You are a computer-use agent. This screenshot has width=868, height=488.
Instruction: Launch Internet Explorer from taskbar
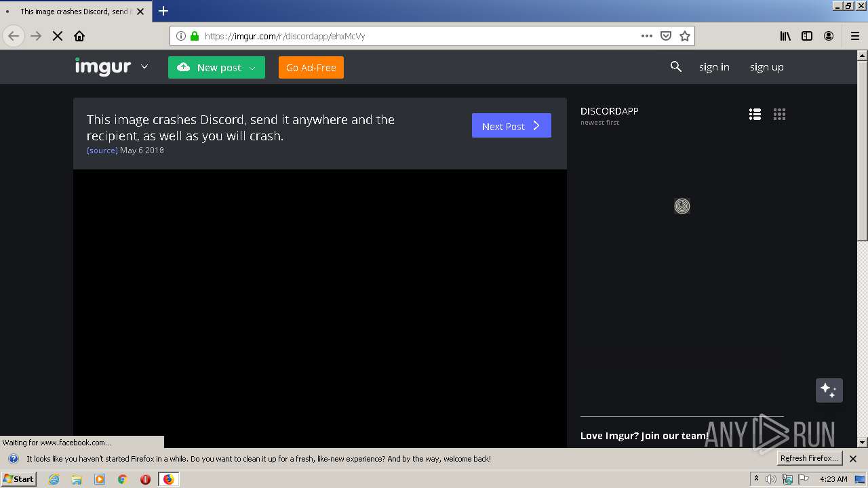coord(54,479)
